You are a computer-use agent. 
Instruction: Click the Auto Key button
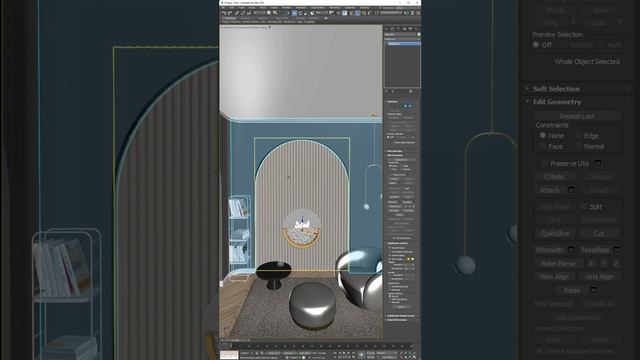370,353
